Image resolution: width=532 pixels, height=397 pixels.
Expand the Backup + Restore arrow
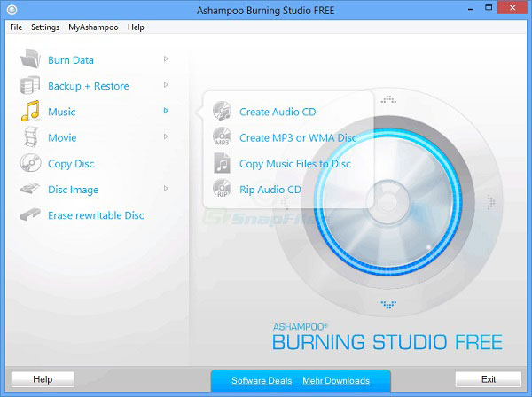[x=166, y=85]
